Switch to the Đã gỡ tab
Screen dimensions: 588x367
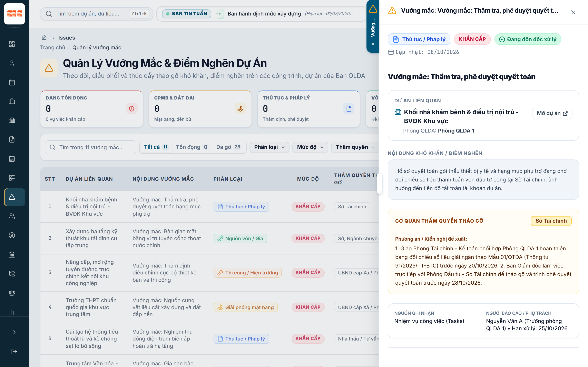click(x=228, y=147)
